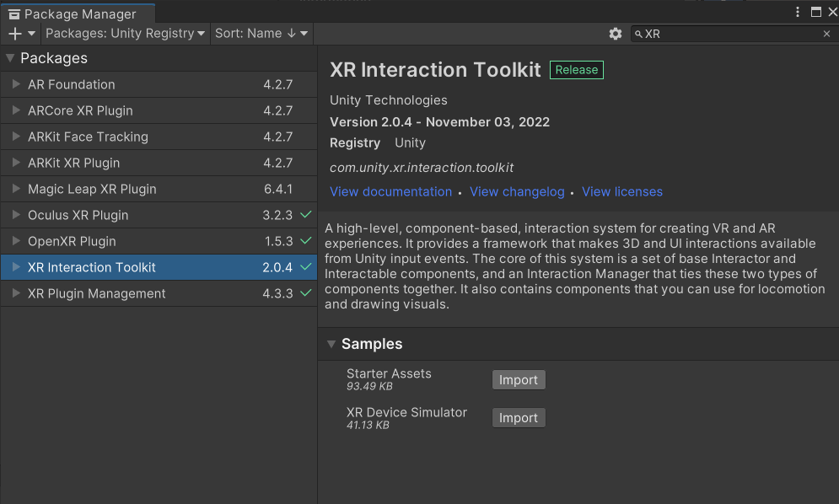839x504 pixels.
Task: Click the installed checkmark for XR Plugin Management
Action: (305, 292)
